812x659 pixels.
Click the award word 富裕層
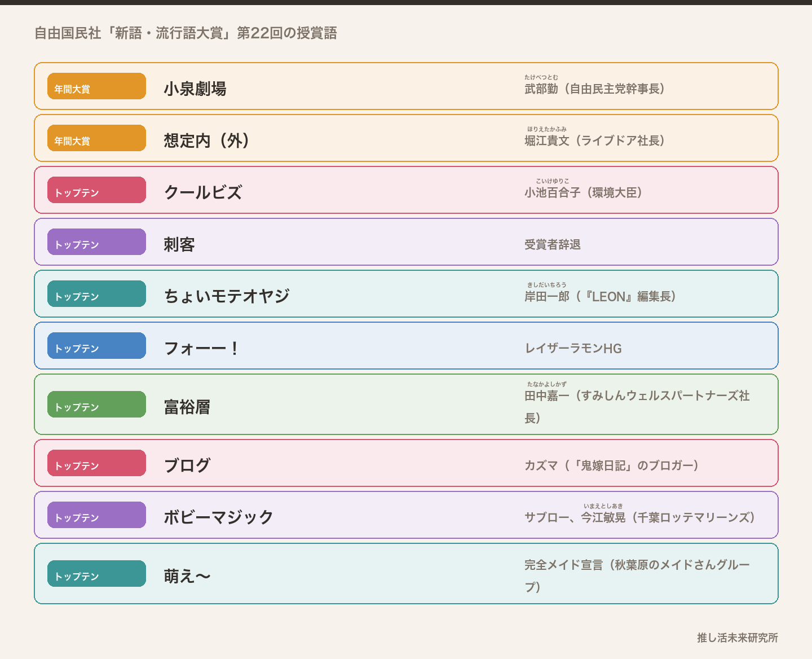point(187,407)
